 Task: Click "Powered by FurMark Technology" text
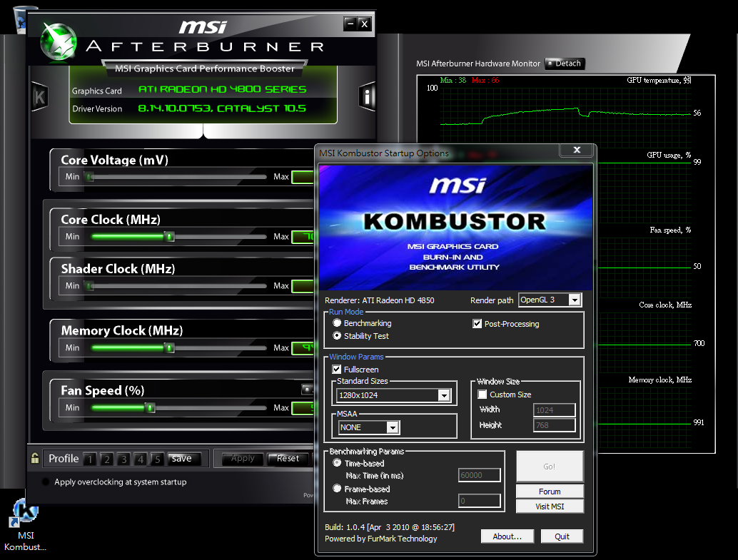click(380, 539)
